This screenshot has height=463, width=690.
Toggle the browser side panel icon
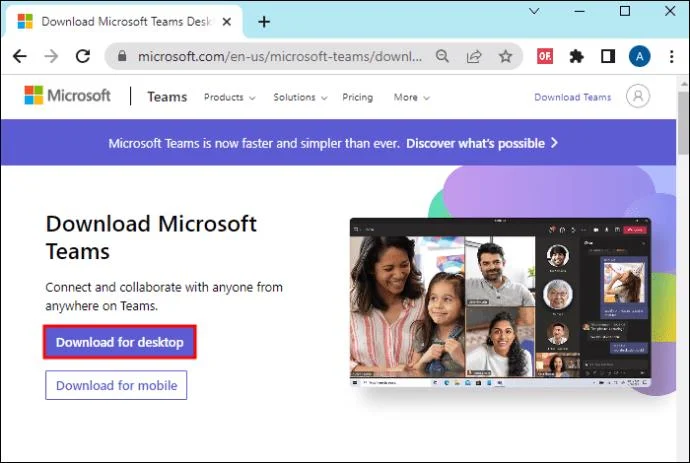click(608, 56)
